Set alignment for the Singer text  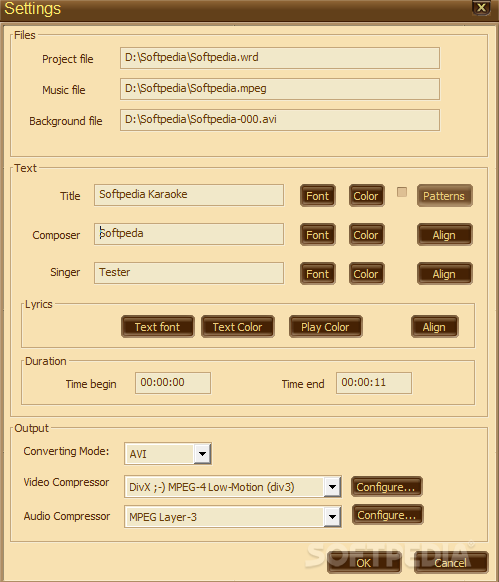(444, 274)
